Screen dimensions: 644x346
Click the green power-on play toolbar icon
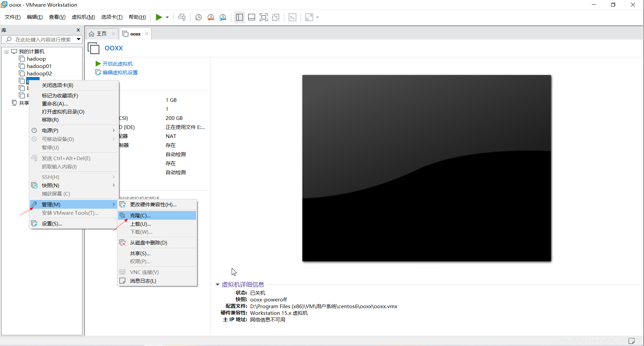point(159,17)
